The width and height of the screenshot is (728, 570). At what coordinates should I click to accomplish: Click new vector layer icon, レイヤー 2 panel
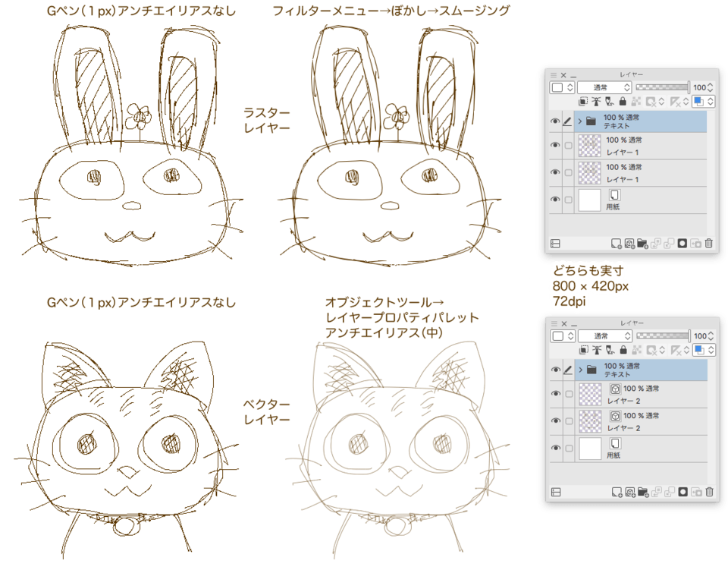[x=630, y=492]
